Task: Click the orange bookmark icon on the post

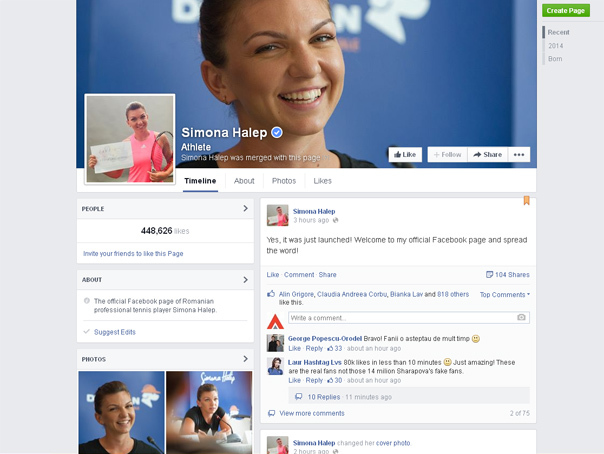Action: pos(526,200)
